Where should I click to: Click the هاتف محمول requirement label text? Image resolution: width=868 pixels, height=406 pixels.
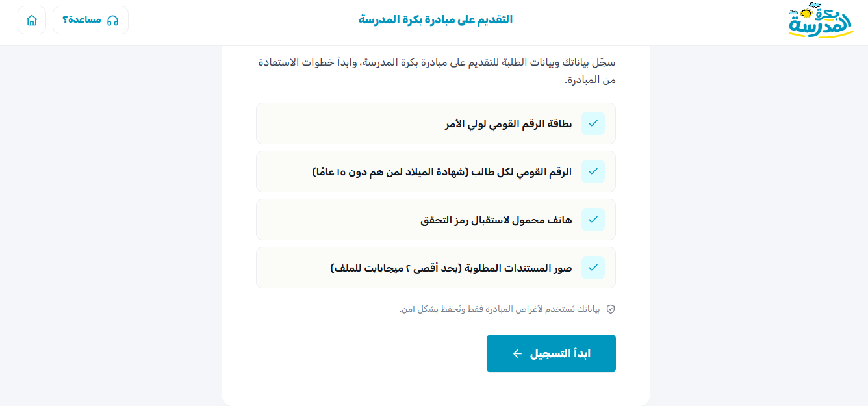(496, 220)
